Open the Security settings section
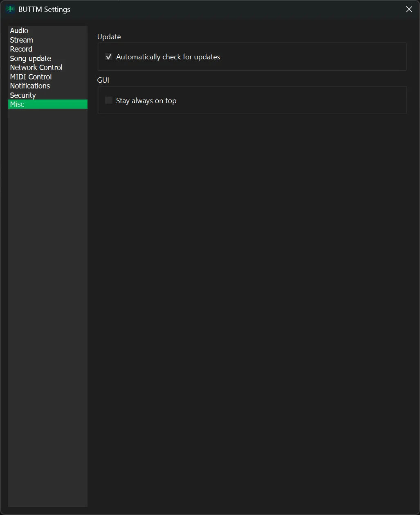This screenshot has height=515, width=420. tap(22, 95)
